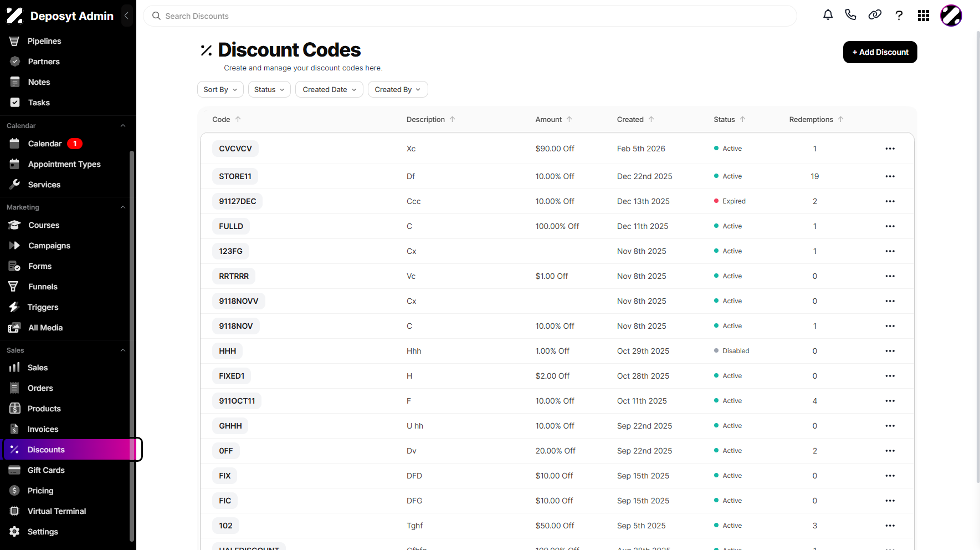This screenshot has height=550, width=980.
Task: Click the Add Discount button
Action: point(880,52)
